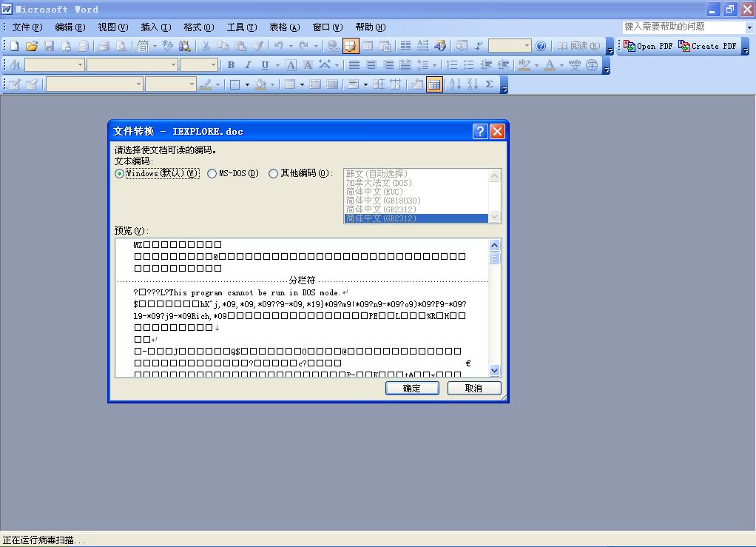756x547 pixels.
Task: Click the Paste clipboard icon
Action: point(240,46)
